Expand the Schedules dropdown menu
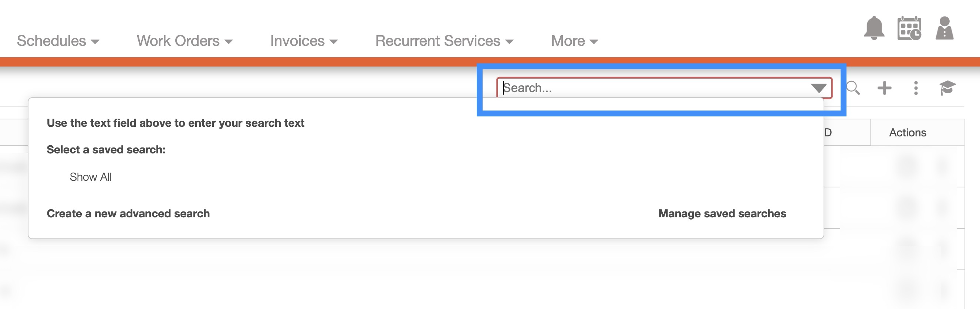This screenshot has width=980, height=309. point(58,41)
